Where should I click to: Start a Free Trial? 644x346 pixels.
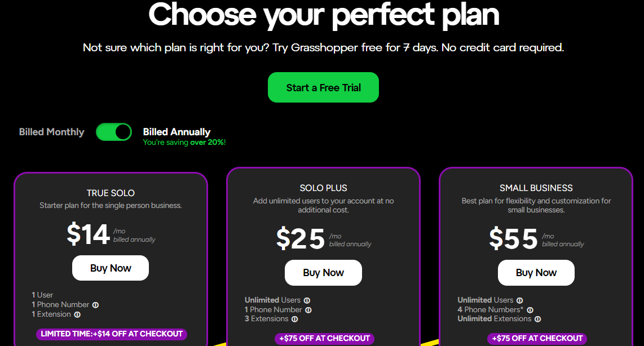pyautogui.click(x=323, y=87)
